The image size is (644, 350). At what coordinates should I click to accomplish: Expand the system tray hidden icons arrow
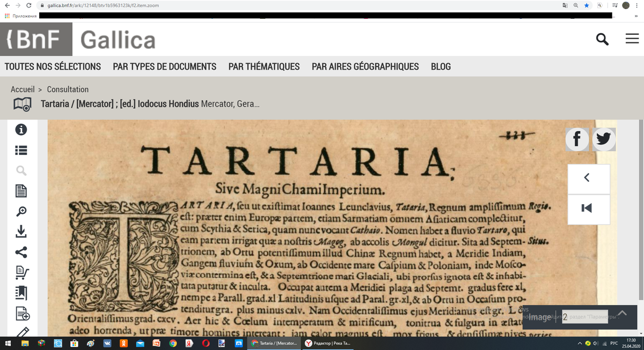pos(580,343)
